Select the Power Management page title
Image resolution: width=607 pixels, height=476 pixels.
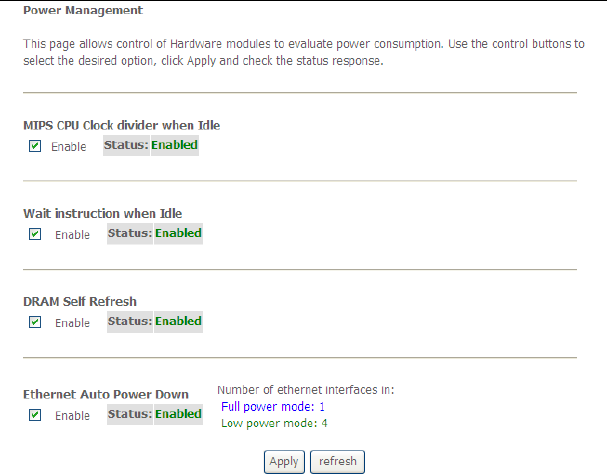point(83,10)
